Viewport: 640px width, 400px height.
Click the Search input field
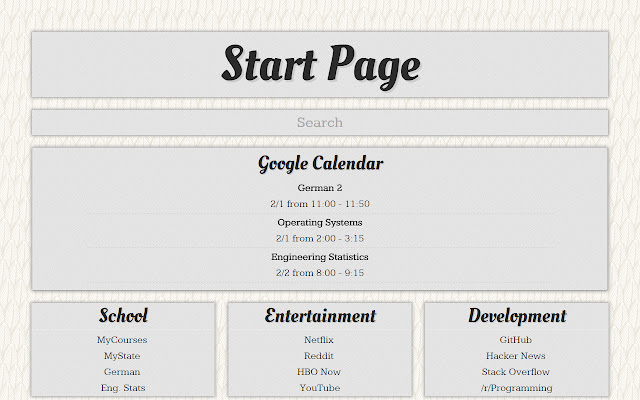[x=320, y=122]
